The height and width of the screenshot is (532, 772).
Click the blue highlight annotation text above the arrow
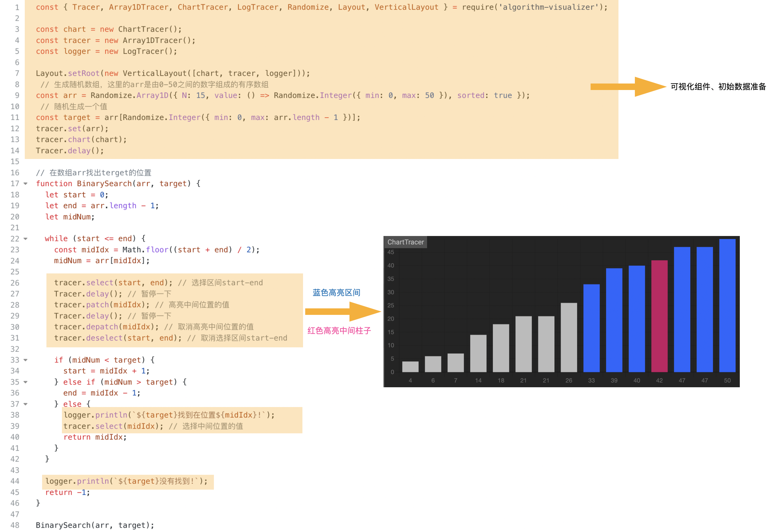click(336, 293)
